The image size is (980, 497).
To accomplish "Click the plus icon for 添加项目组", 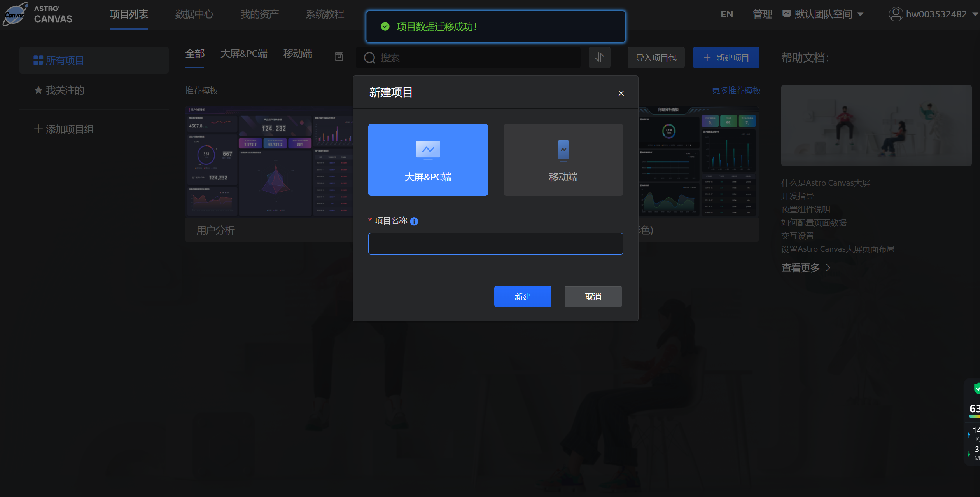I will 38,129.
